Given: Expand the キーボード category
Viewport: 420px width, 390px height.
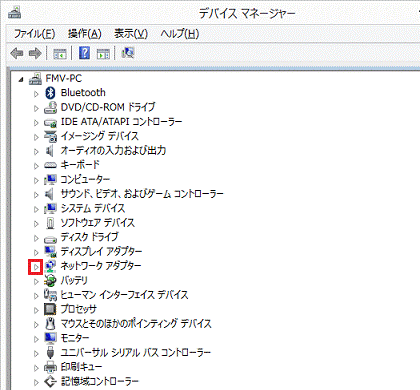Looking at the screenshot, I should [36, 166].
